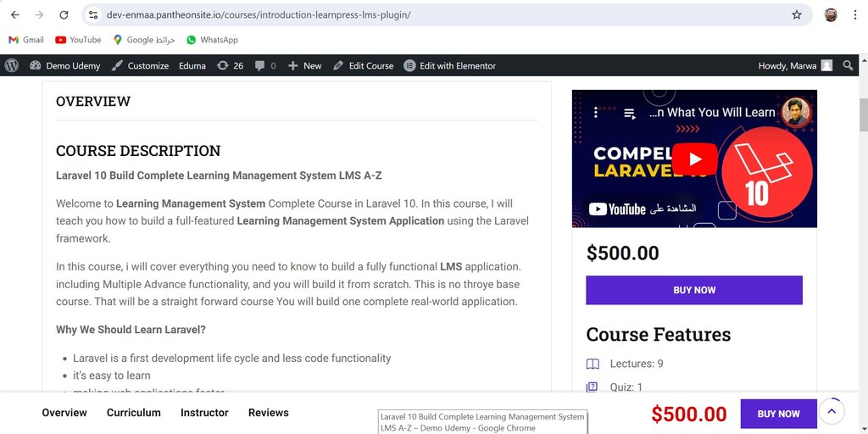This screenshot has width=868, height=434.
Task: Open the Google Maps bookmark
Action: [144, 40]
